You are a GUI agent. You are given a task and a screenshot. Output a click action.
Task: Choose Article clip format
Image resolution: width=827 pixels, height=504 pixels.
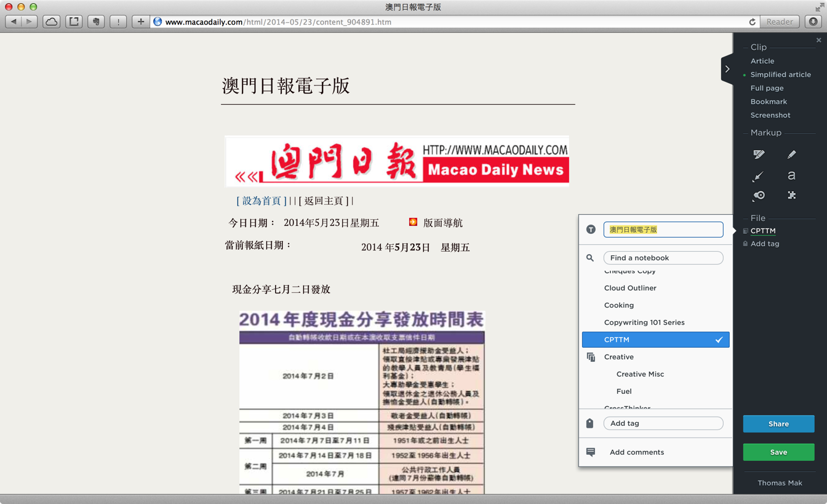(762, 61)
